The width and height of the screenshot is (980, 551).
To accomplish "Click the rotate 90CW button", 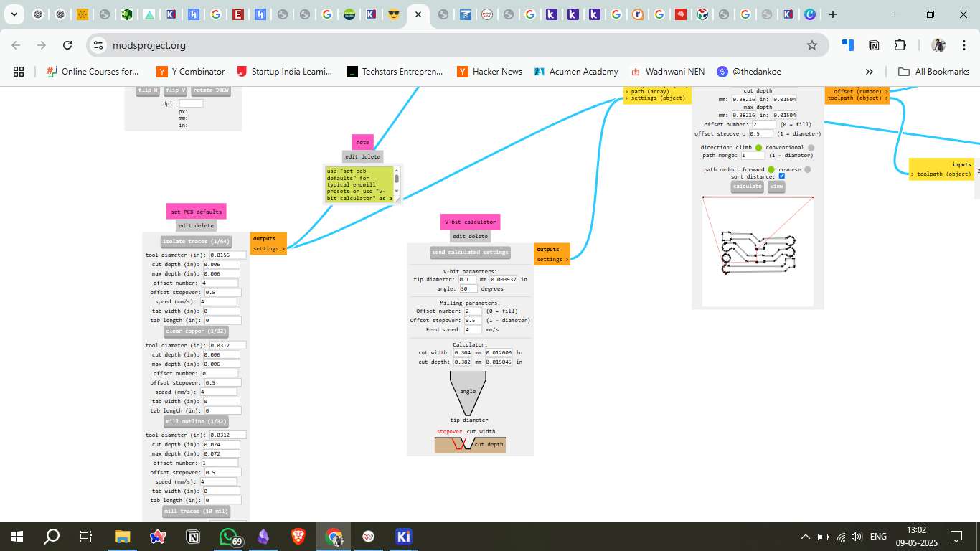I will [x=211, y=91].
